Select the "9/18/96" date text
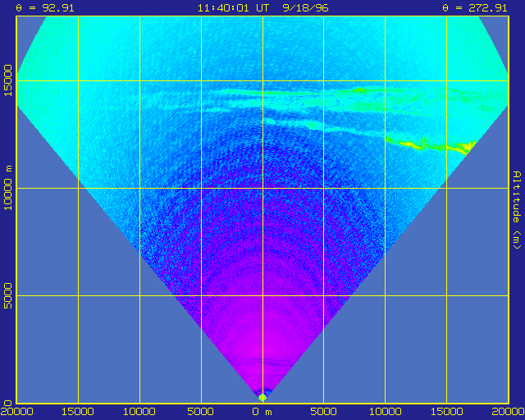Image resolution: width=525 pixels, height=420 pixels. [x=305, y=7]
